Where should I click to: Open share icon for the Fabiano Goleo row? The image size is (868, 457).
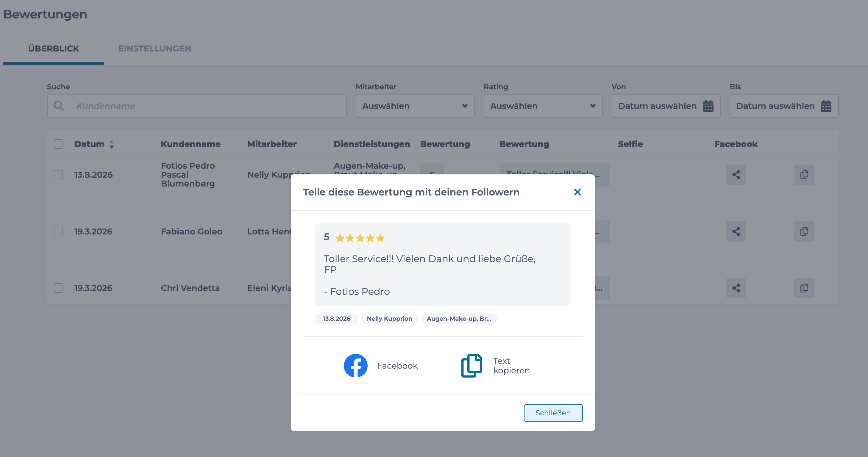pos(736,231)
